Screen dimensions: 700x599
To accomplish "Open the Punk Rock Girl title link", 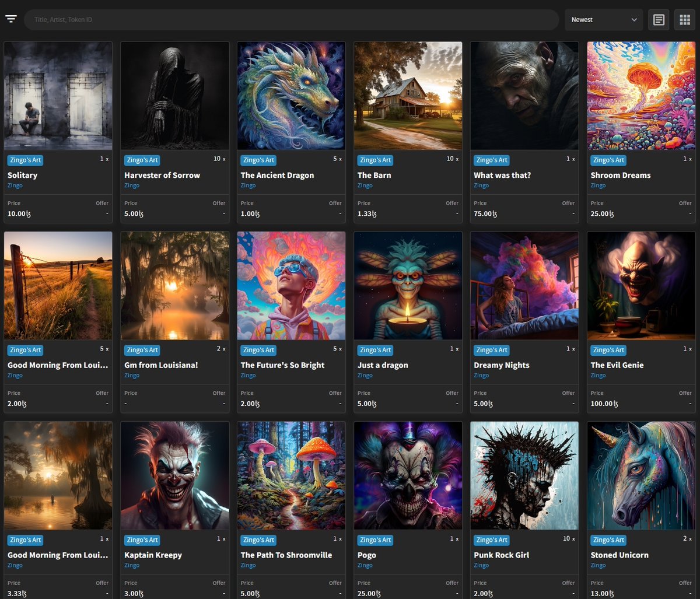I will (502, 555).
